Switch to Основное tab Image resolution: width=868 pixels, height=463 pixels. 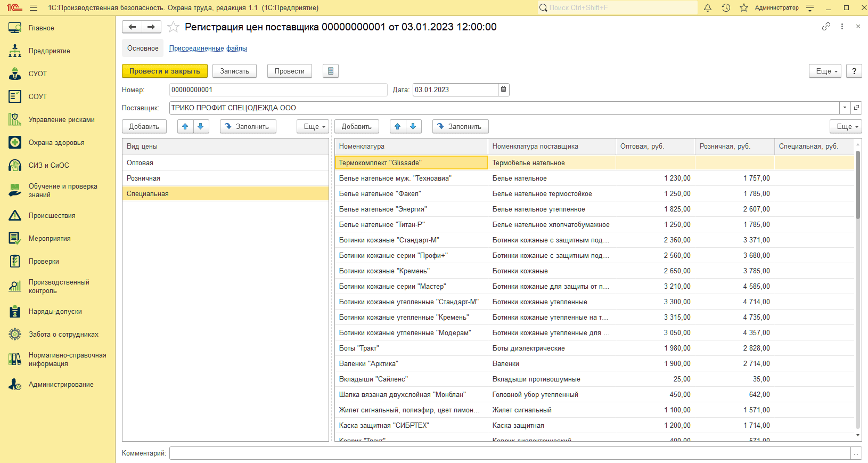click(x=143, y=48)
